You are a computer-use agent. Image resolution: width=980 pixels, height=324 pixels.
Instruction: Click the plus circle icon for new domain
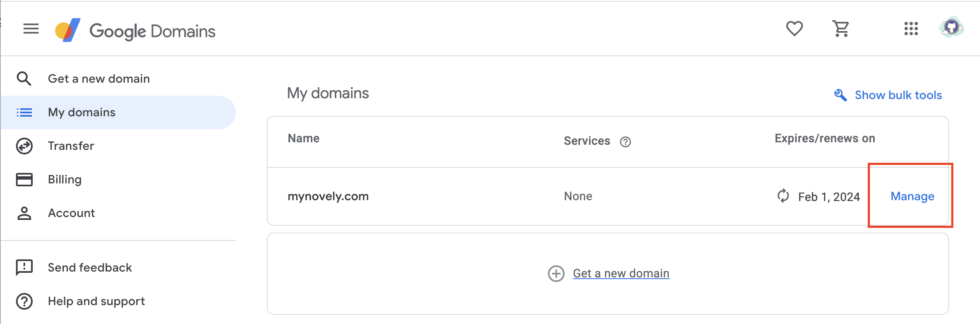(556, 274)
